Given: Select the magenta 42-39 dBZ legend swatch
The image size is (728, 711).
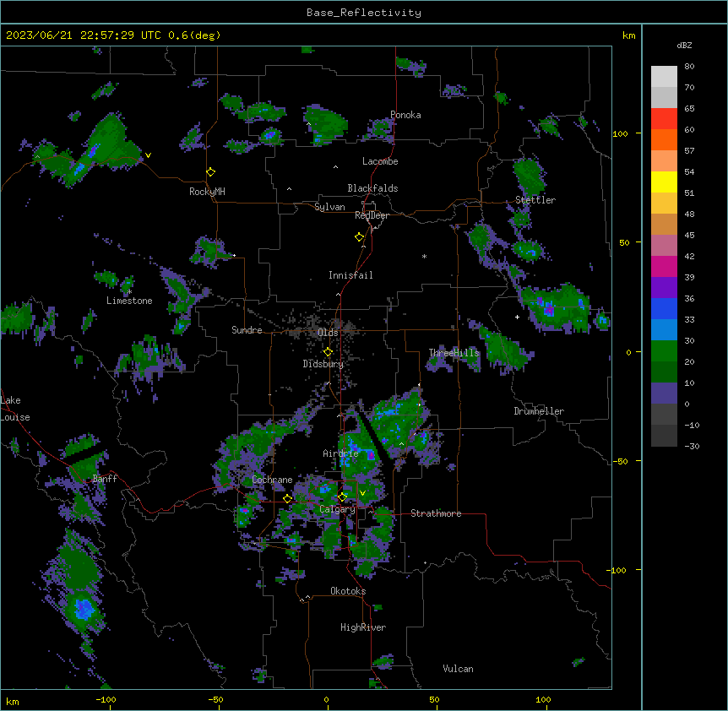Looking at the screenshot, I should 664,267.
